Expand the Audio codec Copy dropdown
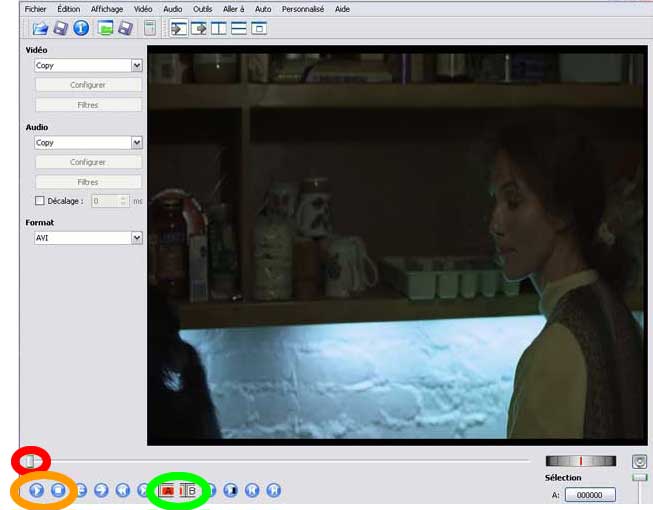This screenshot has height=510, width=653. click(137, 143)
